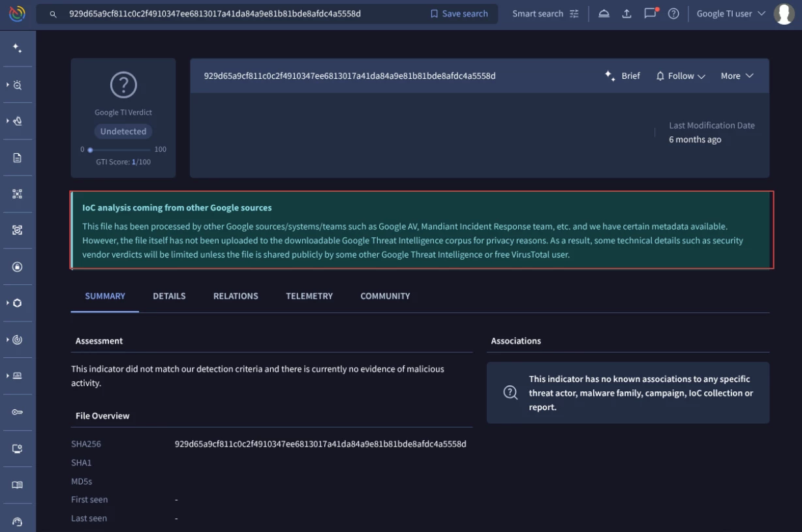
Task: Click the MD5s field label
Action: [82, 481]
